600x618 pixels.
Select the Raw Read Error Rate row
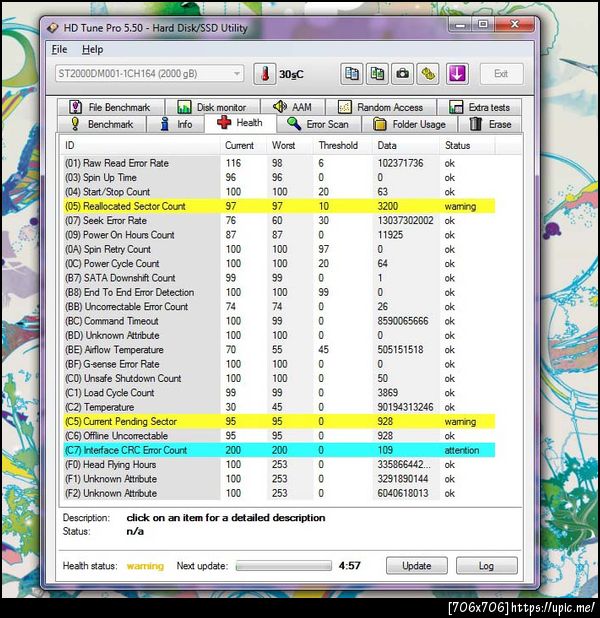point(279,163)
